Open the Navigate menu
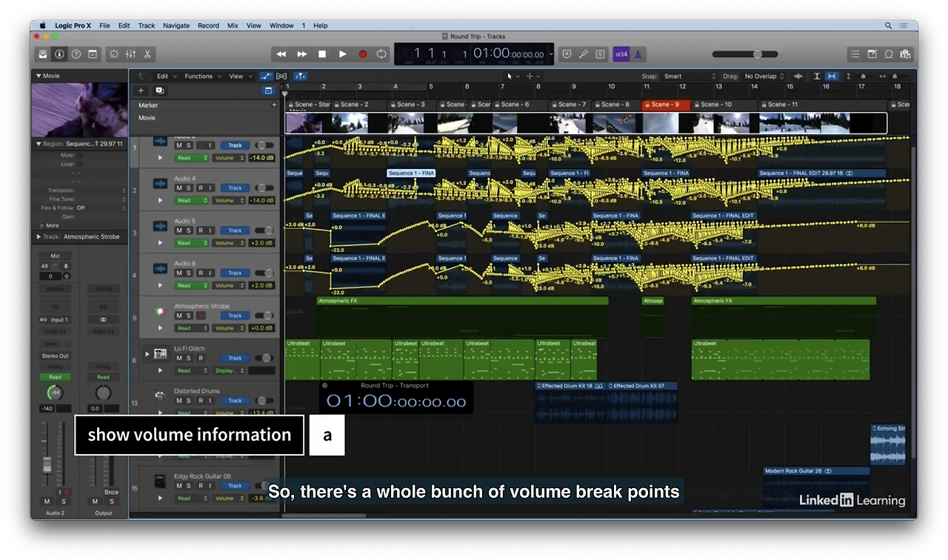 tap(176, 25)
